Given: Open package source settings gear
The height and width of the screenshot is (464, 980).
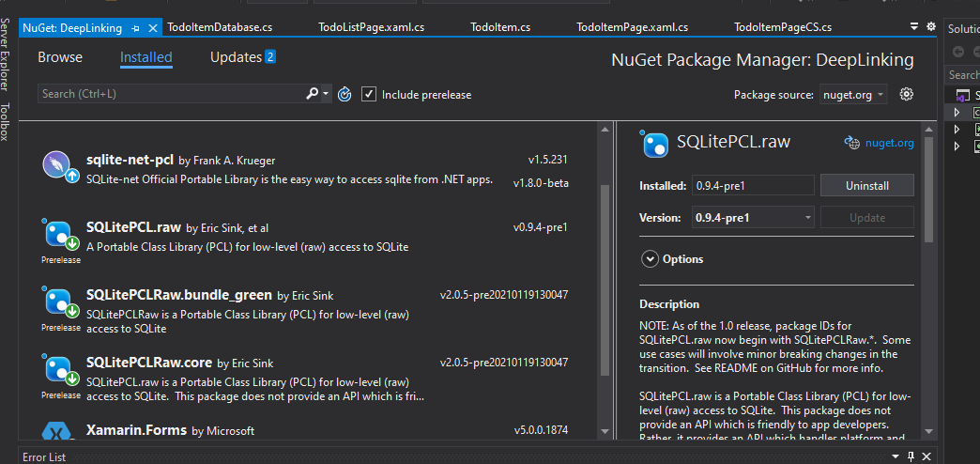Looking at the screenshot, I should tap(906, 95).
